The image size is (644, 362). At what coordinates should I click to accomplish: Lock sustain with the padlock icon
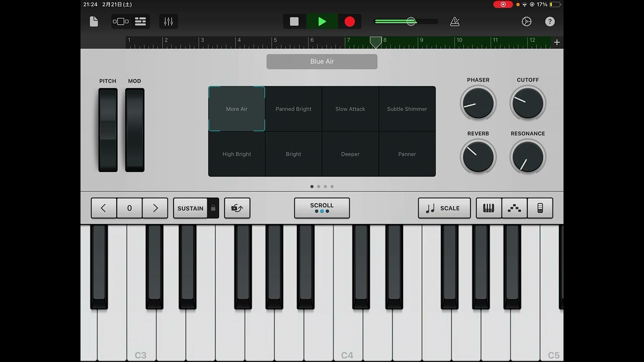(x=213, y=208)
